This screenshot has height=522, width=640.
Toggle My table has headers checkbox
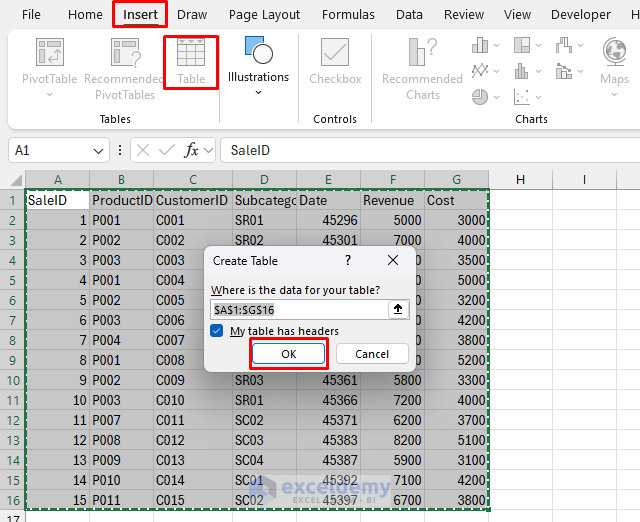tap(217, 331)
